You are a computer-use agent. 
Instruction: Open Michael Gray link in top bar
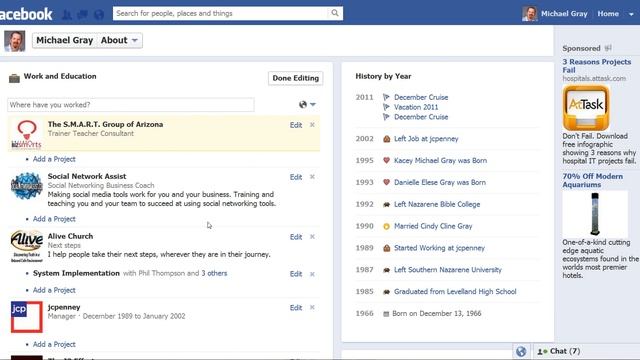564,13
